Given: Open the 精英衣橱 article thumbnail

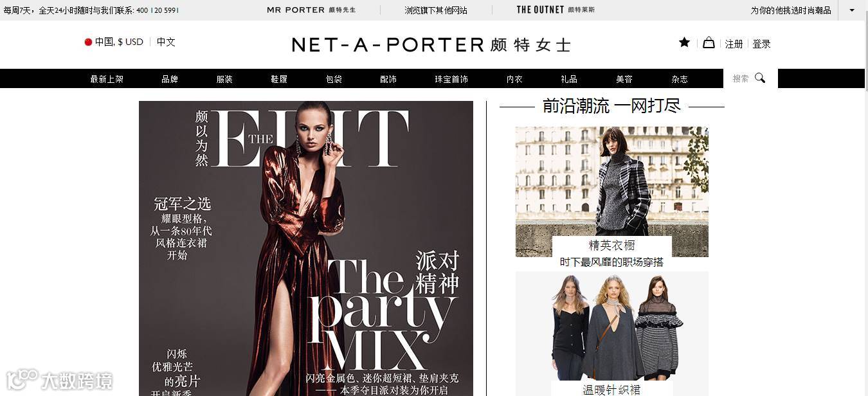Looking at the screenshot, I should click(612, 192).
